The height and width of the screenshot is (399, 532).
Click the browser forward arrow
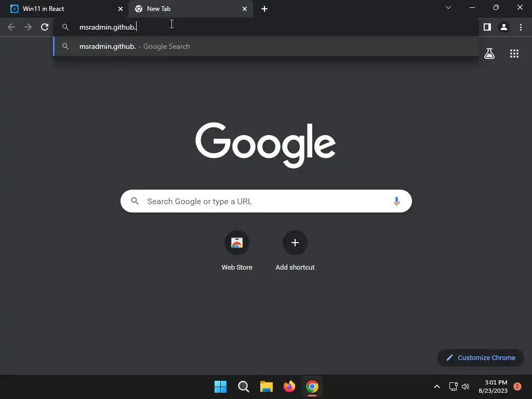pos(28,27)
